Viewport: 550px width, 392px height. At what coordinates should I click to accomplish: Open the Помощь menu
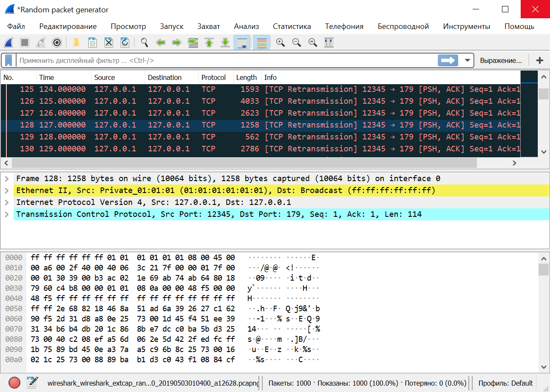point(519,26)
